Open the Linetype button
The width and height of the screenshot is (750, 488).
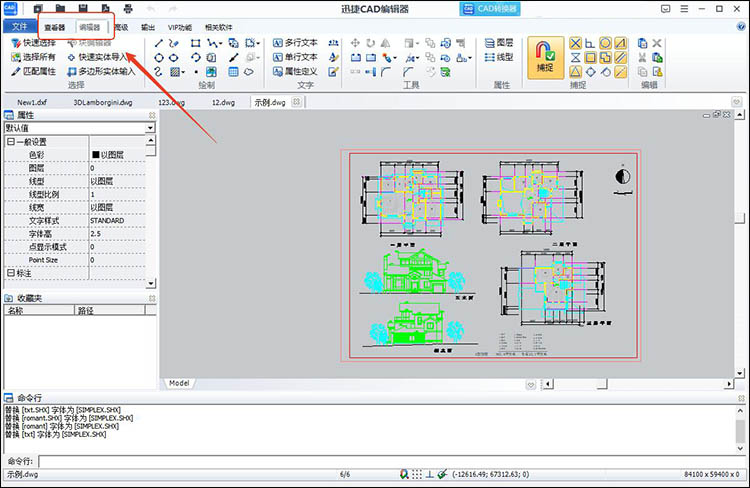point(499,57)
